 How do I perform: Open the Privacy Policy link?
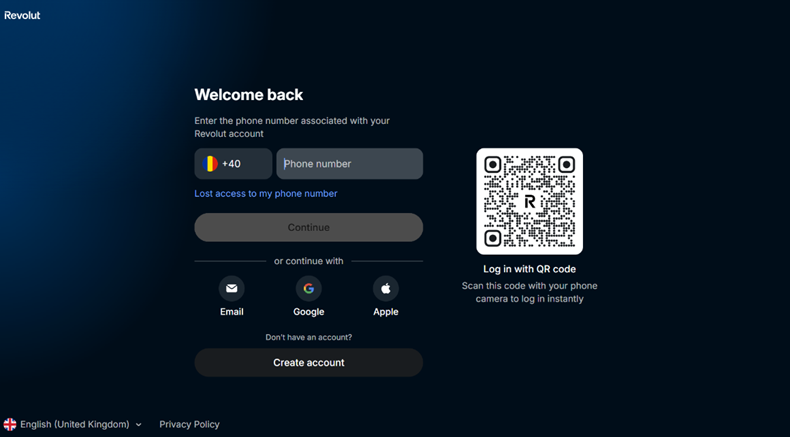(x=189, y=424)
